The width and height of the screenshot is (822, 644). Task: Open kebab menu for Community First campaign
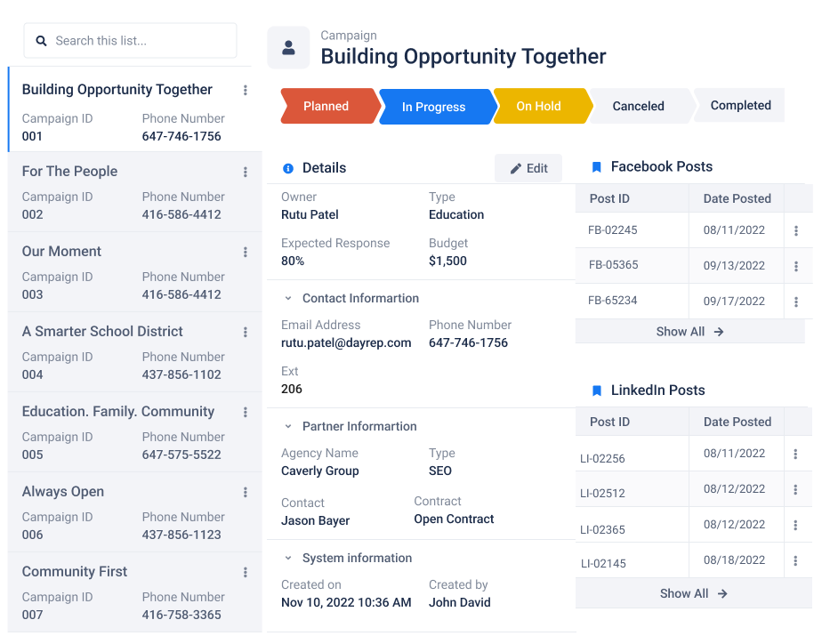tap(245, 572)
